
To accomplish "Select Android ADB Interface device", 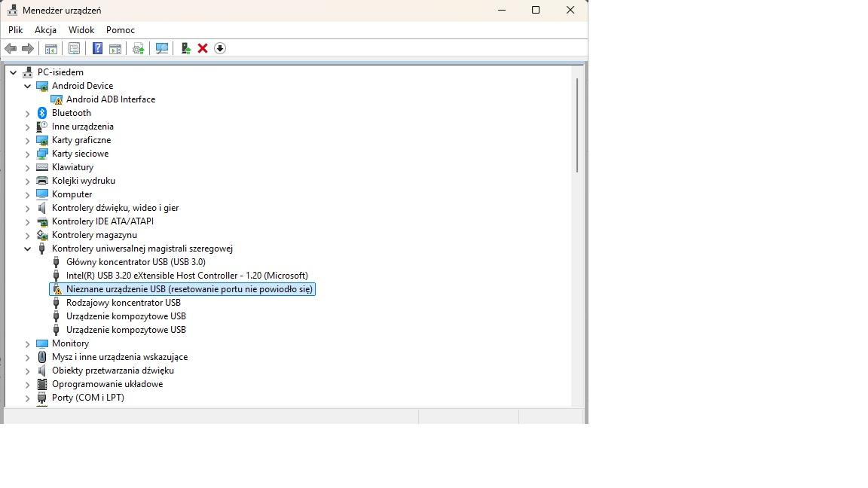I will coord(110,99).
